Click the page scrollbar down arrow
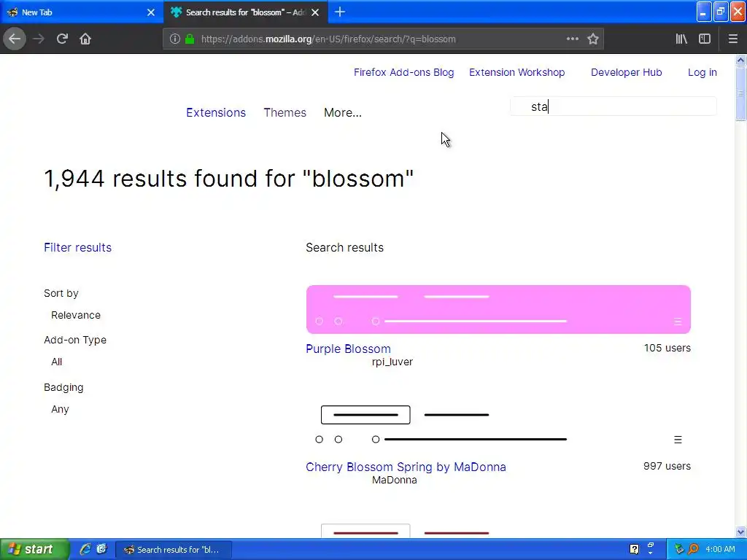Image resolution: width=747 pixels, height=560 pixels. point(740,532)
